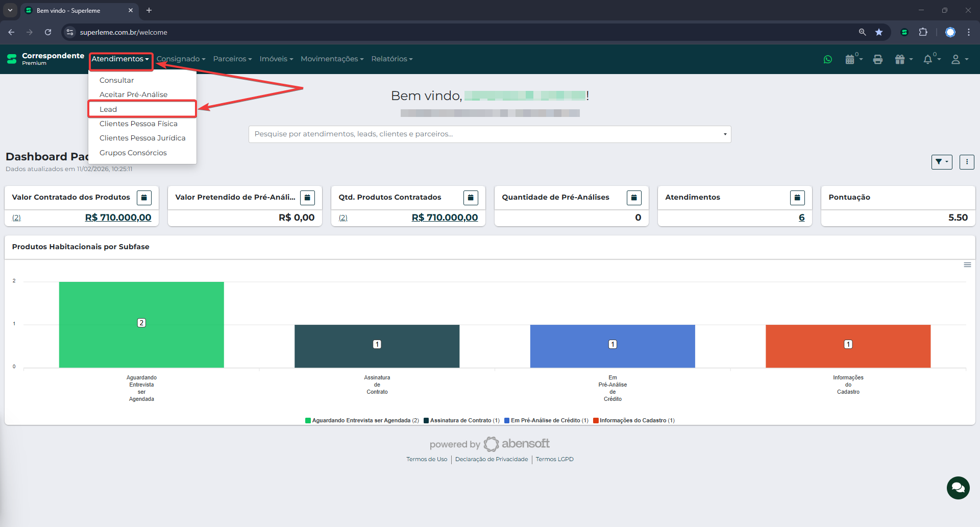Open the Movimentações dropdown
The image size is (980, 527).
click(332, 59)
